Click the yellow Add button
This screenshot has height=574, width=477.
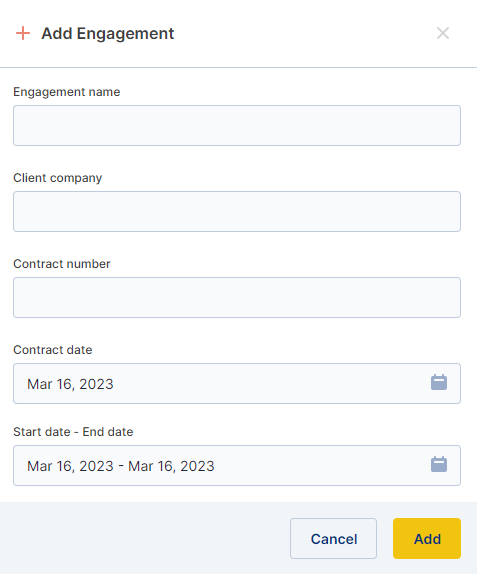point(427,538)
